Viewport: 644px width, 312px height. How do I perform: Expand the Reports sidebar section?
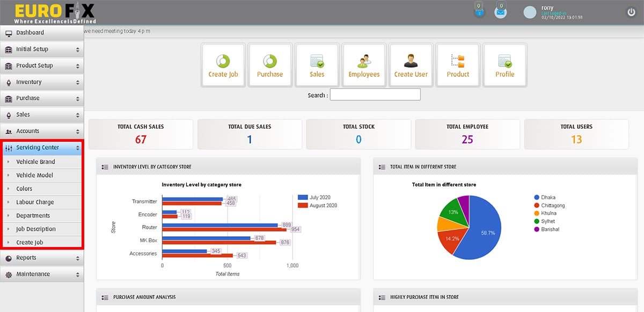tap(42, 258)
